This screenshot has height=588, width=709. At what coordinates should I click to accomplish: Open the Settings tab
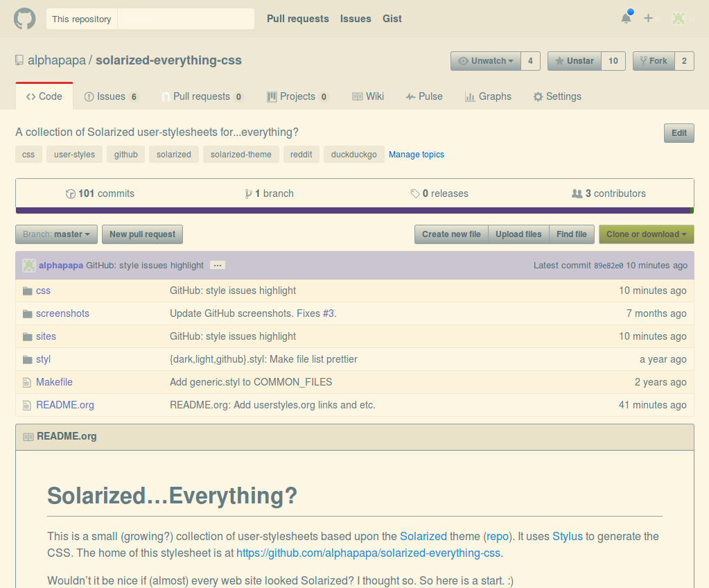(x=557, y=96)
